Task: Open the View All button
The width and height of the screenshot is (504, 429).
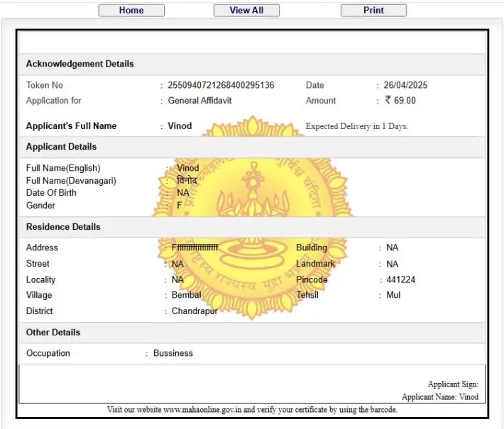Action: click(x=246, y=10)
